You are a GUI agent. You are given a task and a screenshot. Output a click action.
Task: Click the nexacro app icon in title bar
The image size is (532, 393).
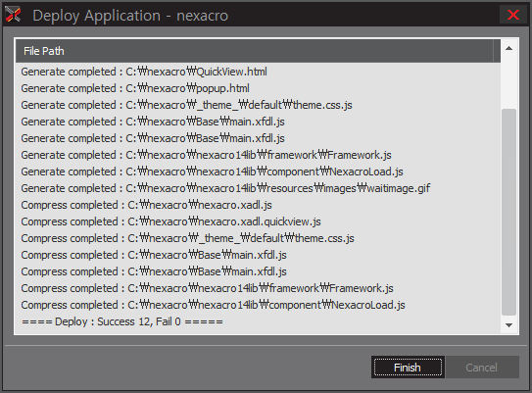[14, 15]
